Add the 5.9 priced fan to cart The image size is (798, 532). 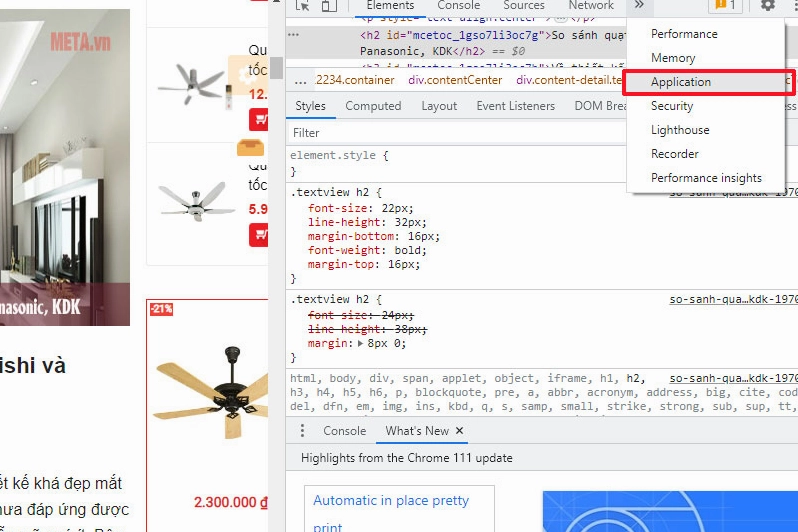[x=259, y=235]
